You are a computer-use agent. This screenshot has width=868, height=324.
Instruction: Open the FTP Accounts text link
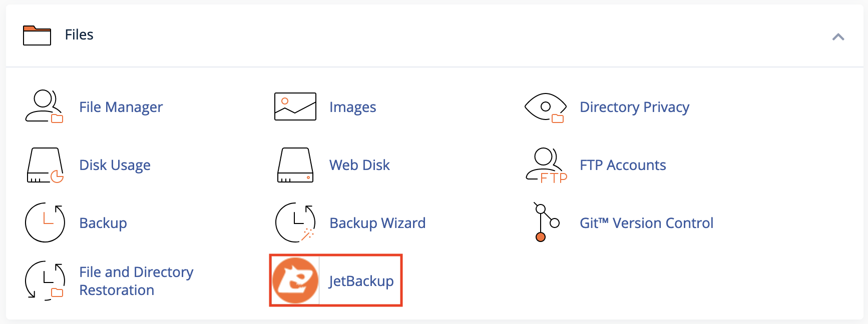623,165
